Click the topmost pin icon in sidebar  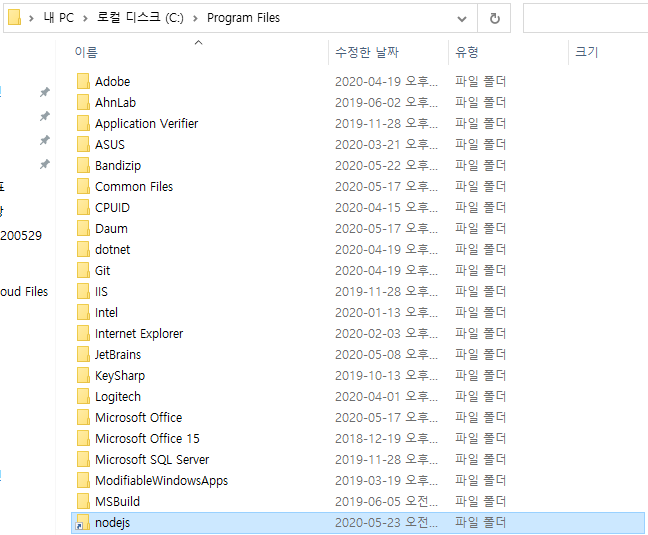click(x=45, y=92)
